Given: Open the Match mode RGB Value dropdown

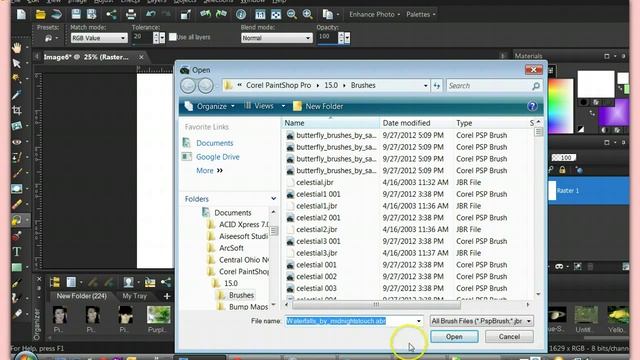Looking at the screenshot, I should [99, 38].
